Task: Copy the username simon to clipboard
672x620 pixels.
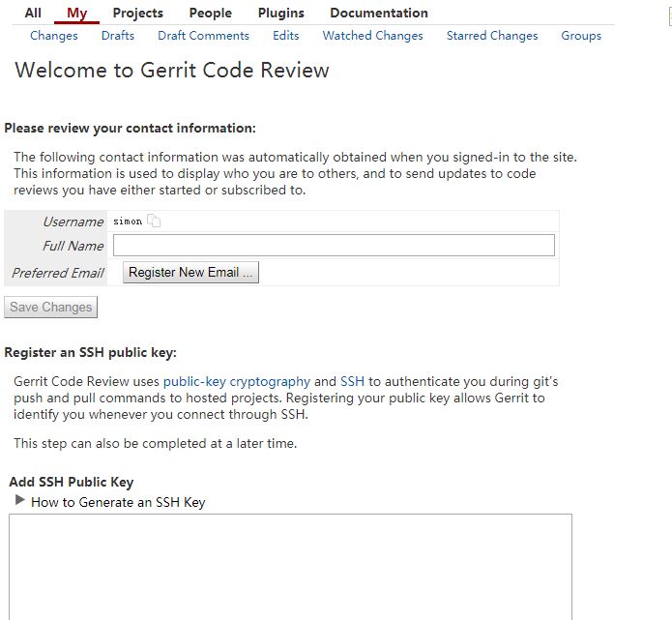Action: click(x=154, y=221)
